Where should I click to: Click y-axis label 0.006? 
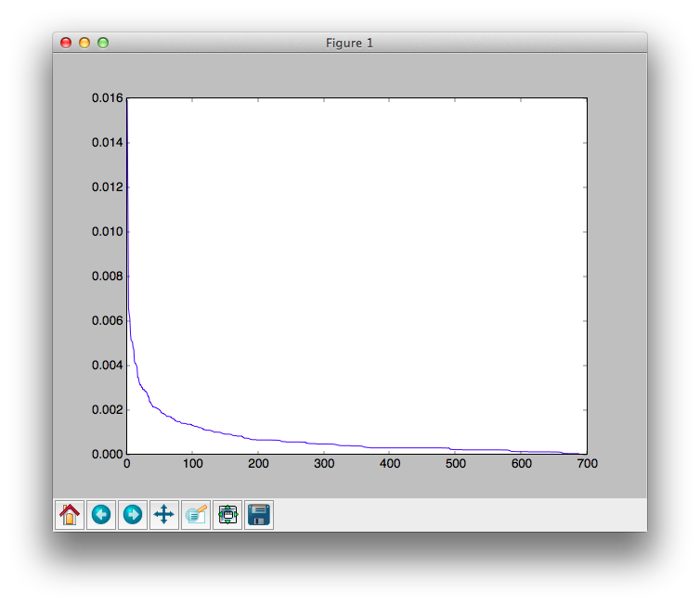coord(107,321)
